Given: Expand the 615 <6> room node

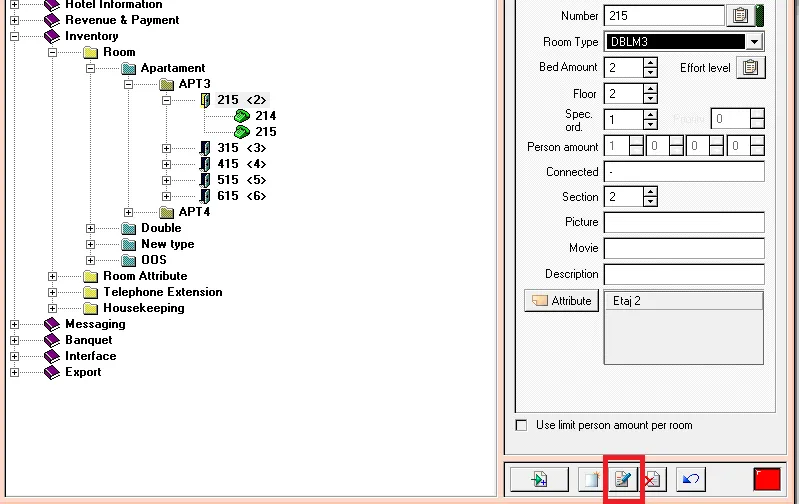Looking at the screenshot, I should (167, 196).
